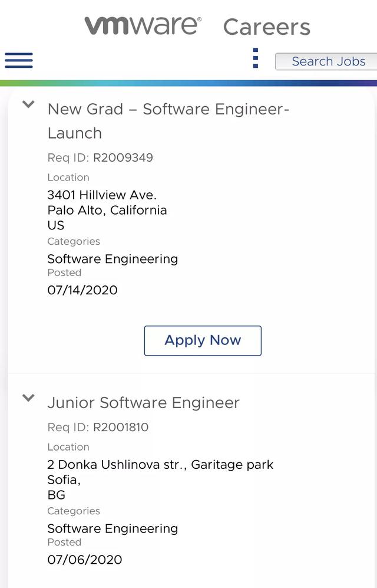Click the posted date 07/06/2020
377x588 pixels.
point(84,559)
